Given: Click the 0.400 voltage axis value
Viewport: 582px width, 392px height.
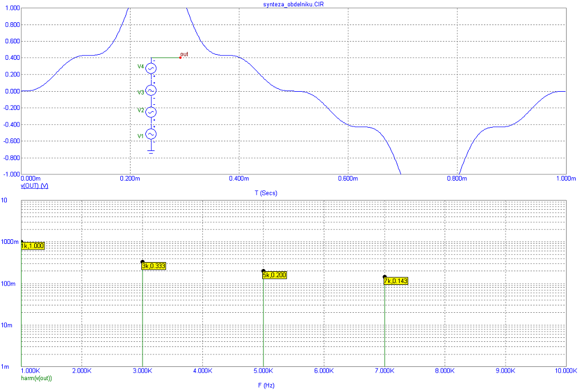Looking at the screenshot, I should (13, 58).
